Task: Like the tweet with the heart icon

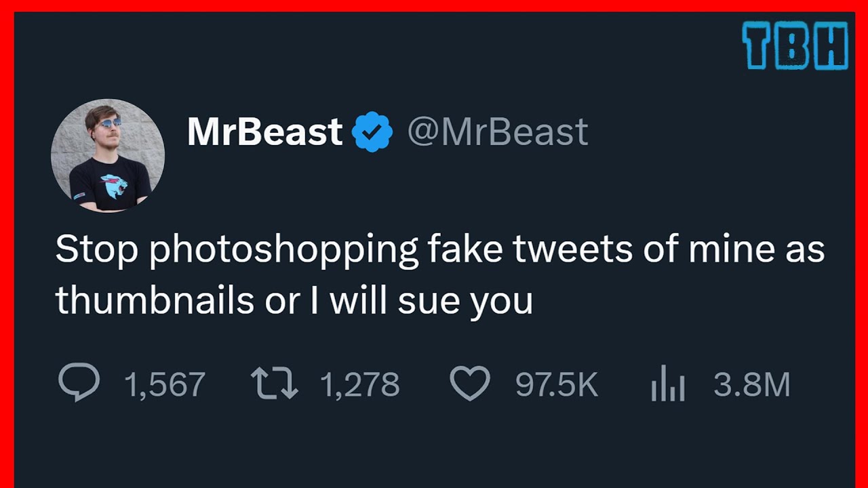Action: (x=470, y=384)
